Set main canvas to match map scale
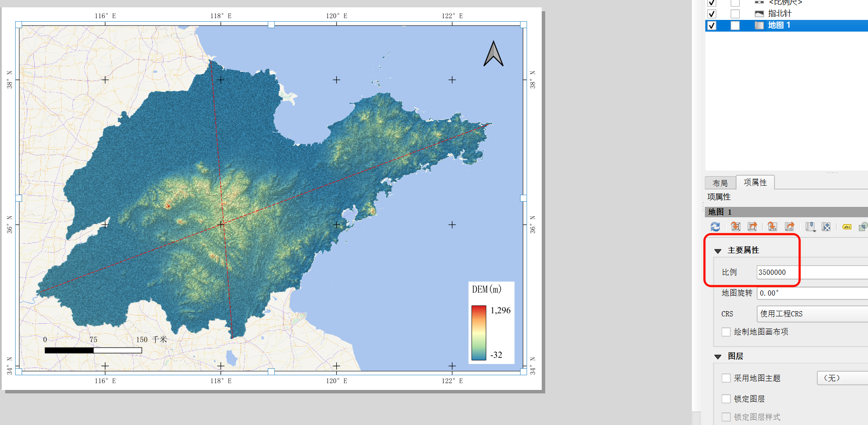The width and height of the screenshot is (868, 425). pos(790,226)
